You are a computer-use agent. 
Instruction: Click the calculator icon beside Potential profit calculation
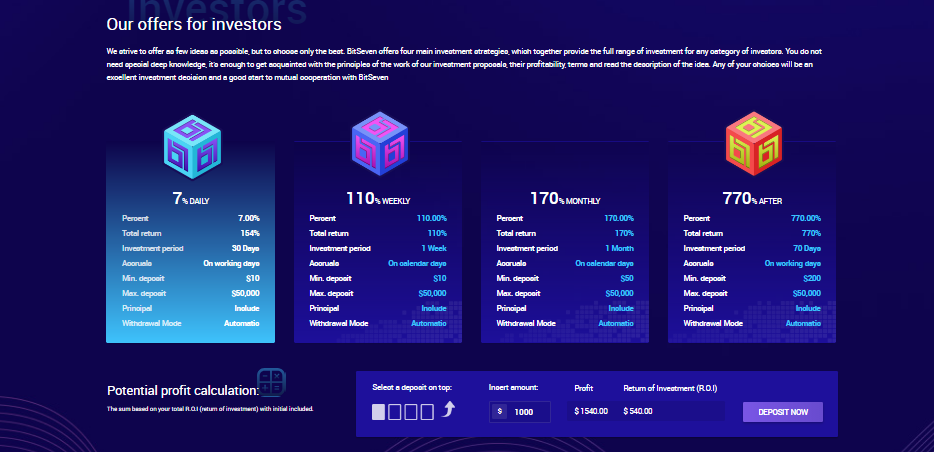coord(272,382)
